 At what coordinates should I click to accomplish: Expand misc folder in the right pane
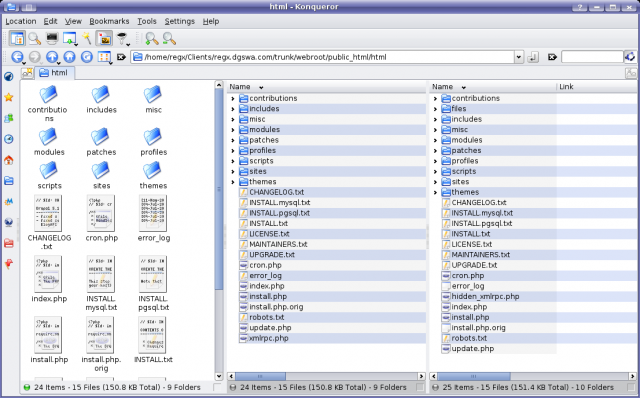pos(435,130)
